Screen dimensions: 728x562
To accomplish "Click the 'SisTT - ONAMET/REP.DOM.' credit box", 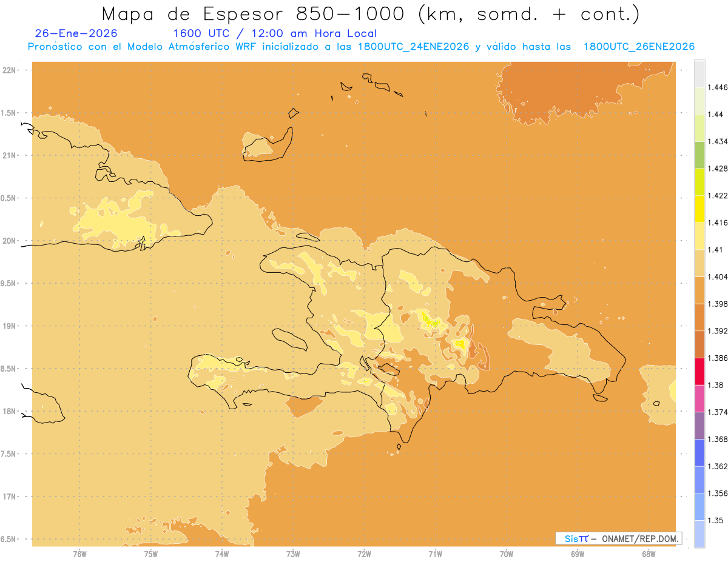I will (619, 538).
